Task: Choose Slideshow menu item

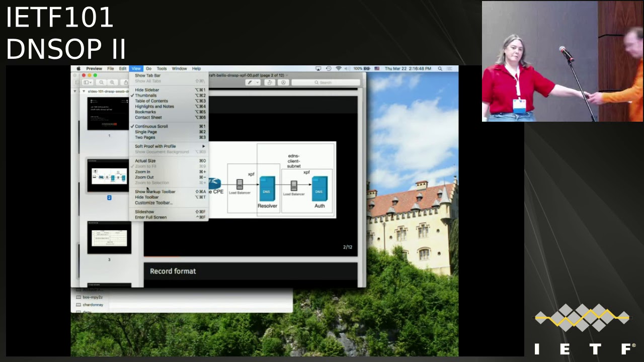Action: click(x=169, y=212)
